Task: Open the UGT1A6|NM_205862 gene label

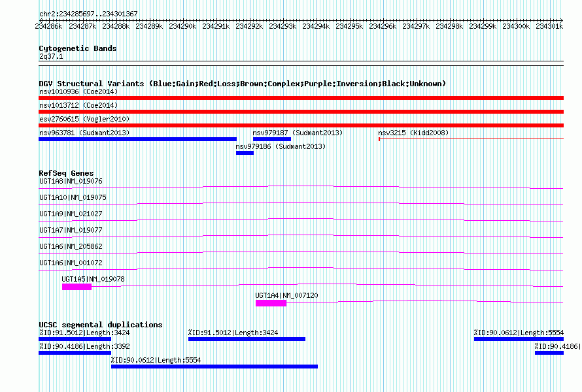Action: 71,246
